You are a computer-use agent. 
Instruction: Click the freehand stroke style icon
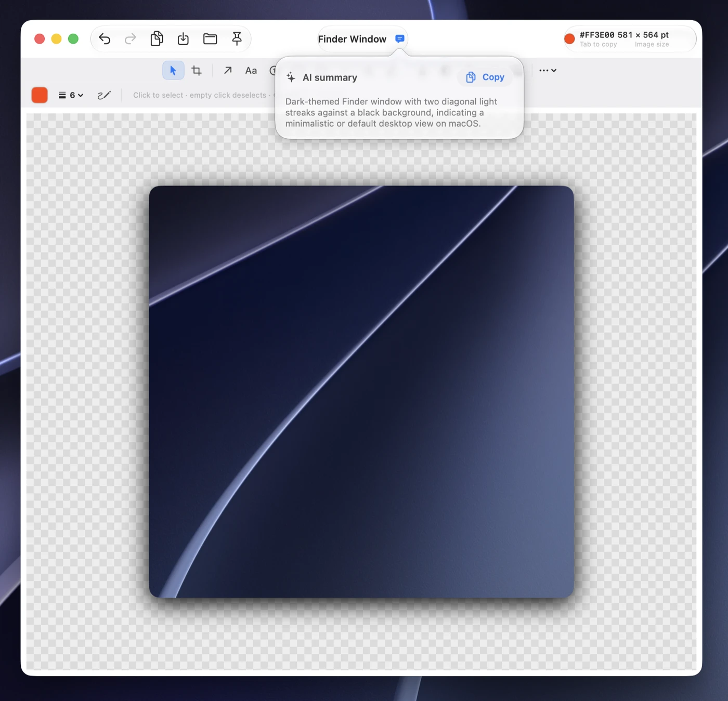tap(104, 95)
